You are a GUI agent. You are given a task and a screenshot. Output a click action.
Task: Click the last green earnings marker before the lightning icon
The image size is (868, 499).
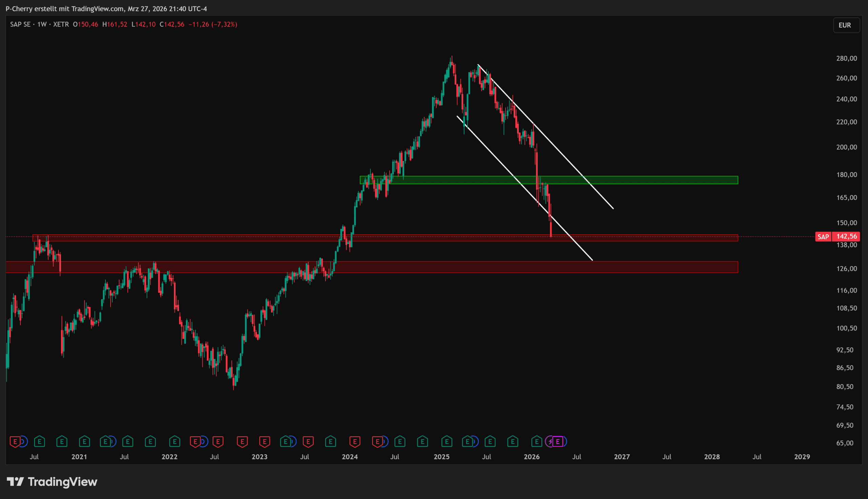537,441
